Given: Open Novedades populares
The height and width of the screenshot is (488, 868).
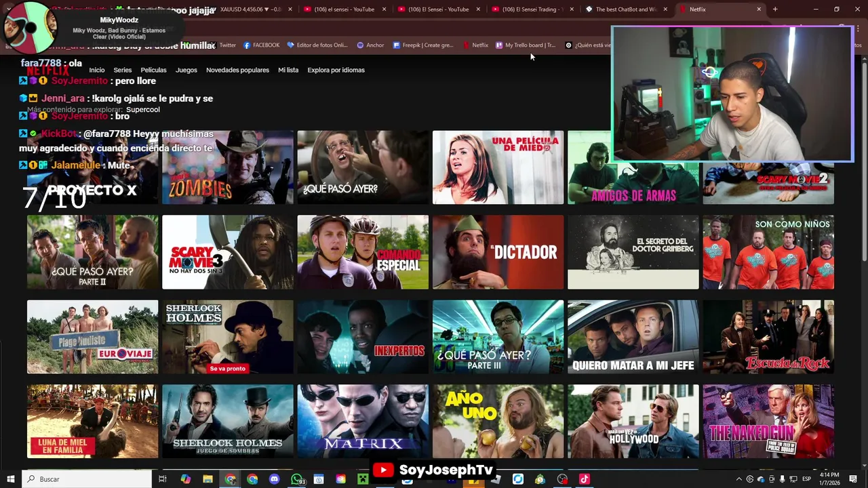Looking at the screenshot, I should [x=237, y=70].
